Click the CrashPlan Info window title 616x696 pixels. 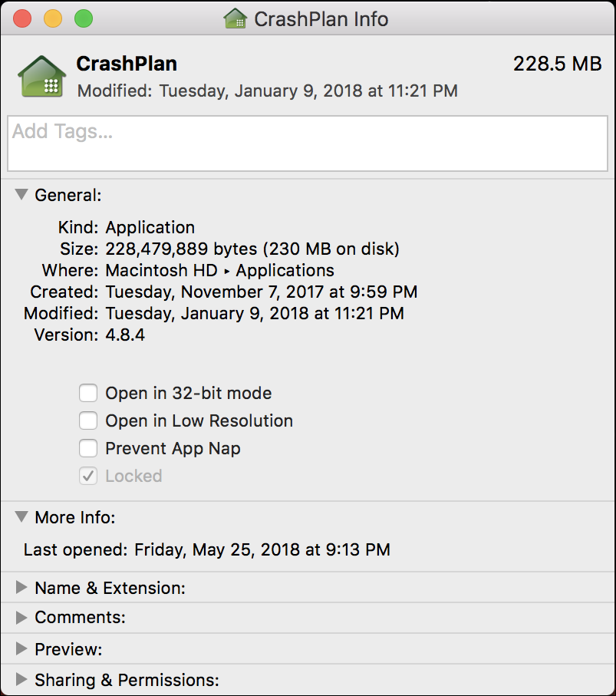321,19
